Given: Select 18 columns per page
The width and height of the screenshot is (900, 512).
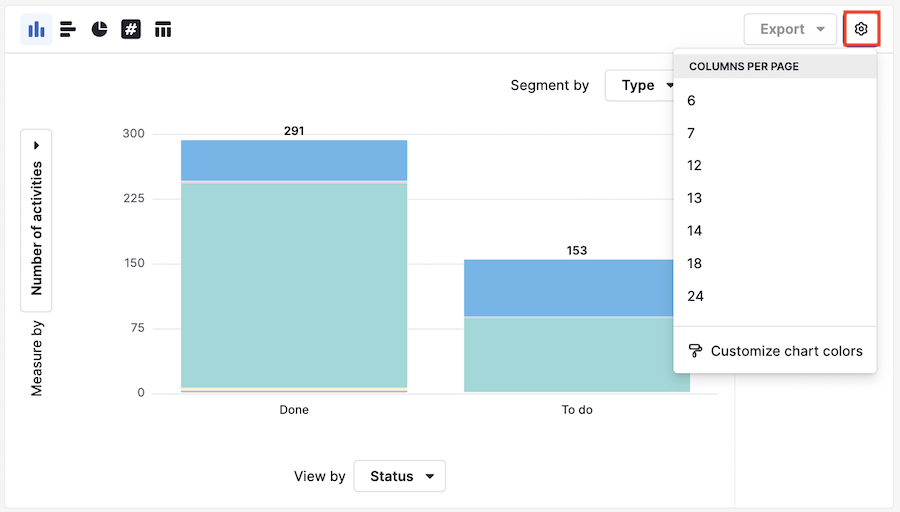Looking at the screenshot, I should (x=694, y=263).
